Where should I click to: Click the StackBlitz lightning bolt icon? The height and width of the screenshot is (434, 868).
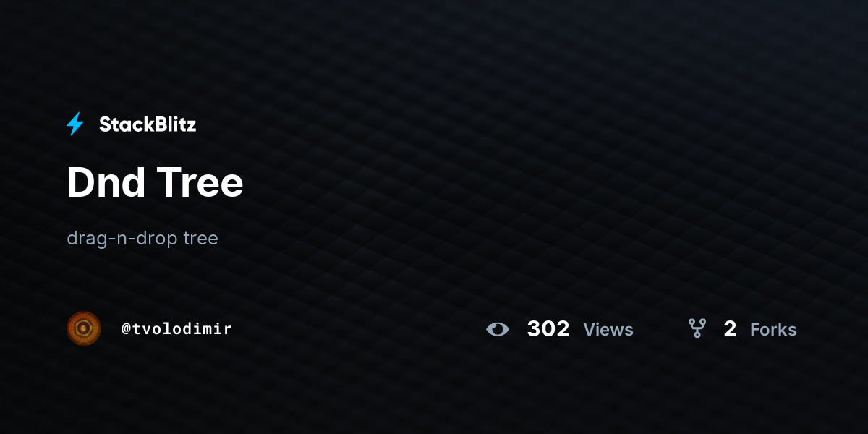[x=75, y=124]
